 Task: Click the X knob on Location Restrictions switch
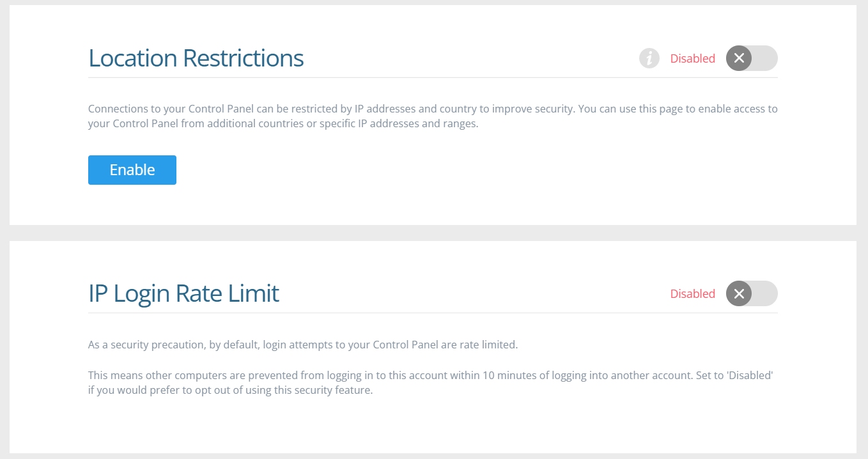739,58
